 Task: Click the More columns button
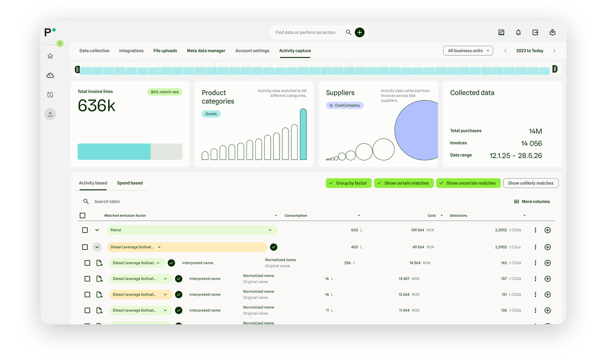pyautogui.click(x=532, y=201)
